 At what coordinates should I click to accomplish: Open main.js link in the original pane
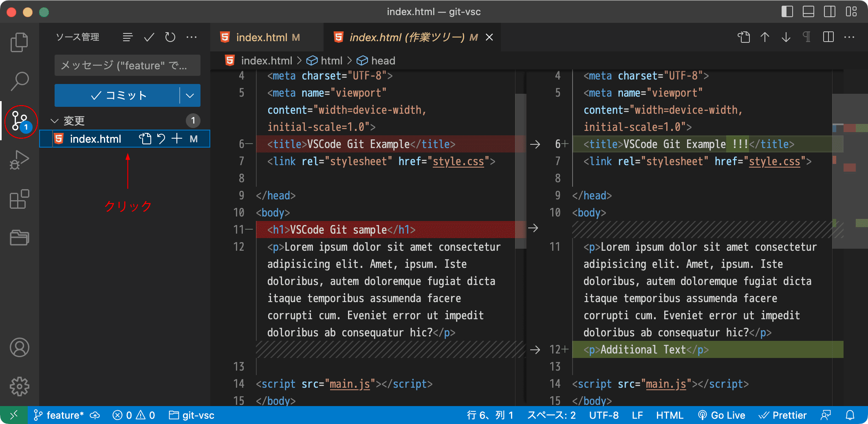click(x=350, y=384)
